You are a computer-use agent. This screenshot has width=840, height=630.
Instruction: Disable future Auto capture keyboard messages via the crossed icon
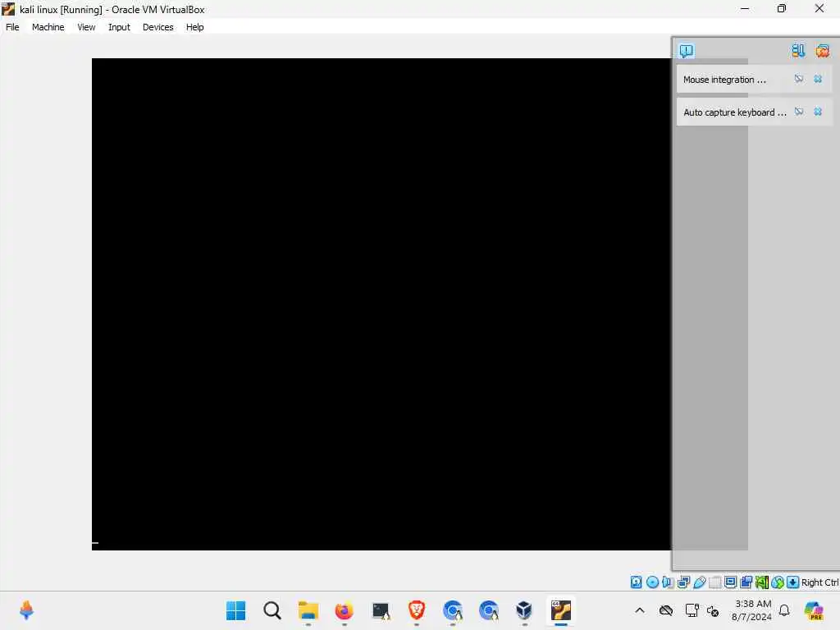click(x=799, y=112)
